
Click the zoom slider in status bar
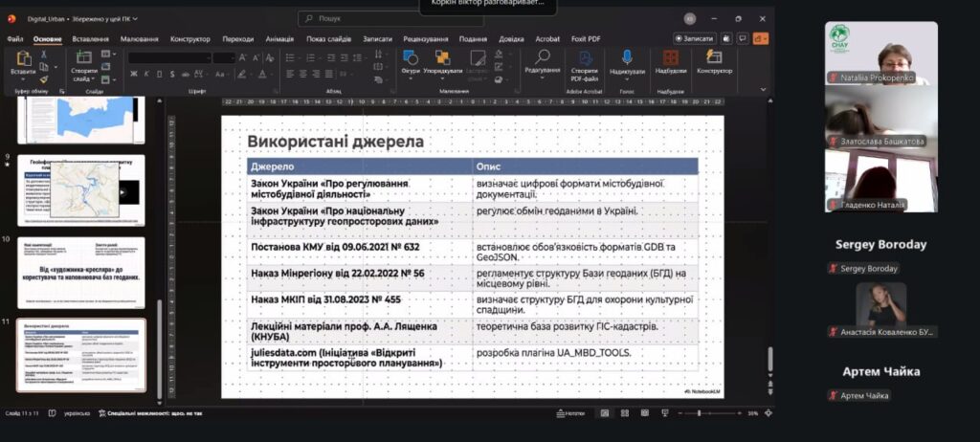(x=699, y=413)
